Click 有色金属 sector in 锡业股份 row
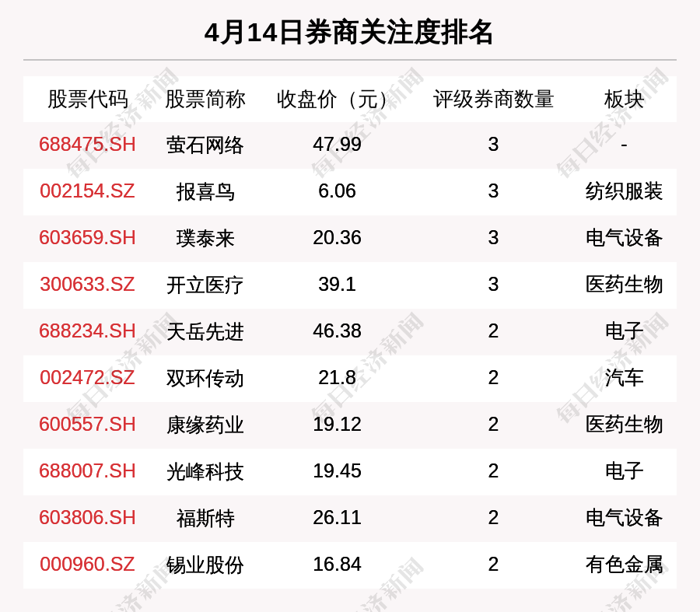The image size is (700, 612). coord(624,565)
